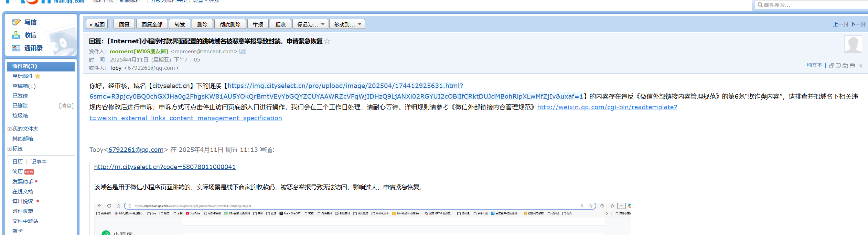Screen dimensions: 868x235
Task: Open the 简历 resume item
Action: (x=18, y=172)
